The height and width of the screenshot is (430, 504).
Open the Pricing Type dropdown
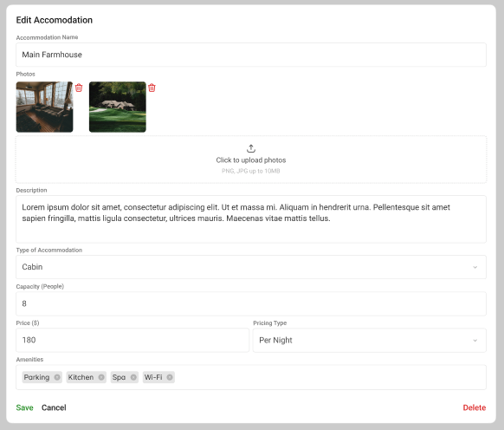pos(370,340)
